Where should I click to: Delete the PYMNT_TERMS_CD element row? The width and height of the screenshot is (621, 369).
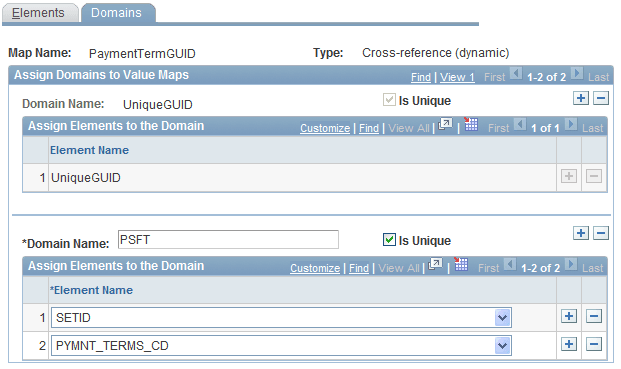594,344
